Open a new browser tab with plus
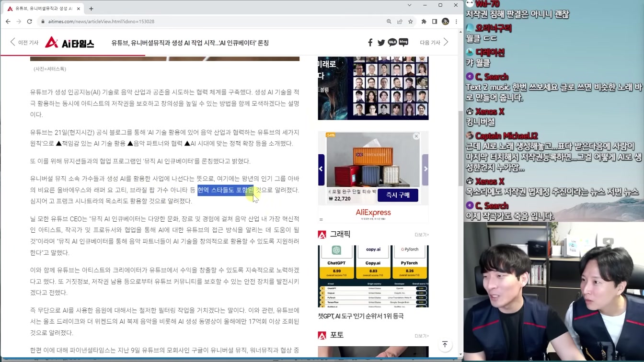 91,9
